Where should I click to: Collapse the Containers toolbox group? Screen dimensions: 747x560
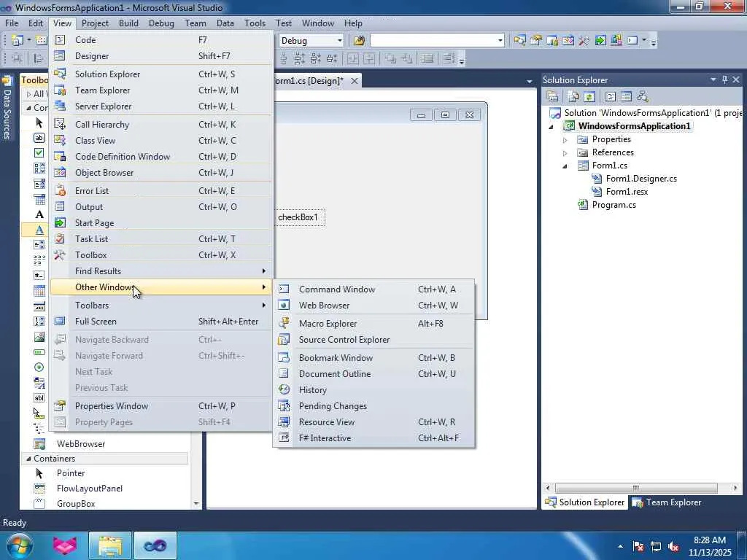pos(28,459)
